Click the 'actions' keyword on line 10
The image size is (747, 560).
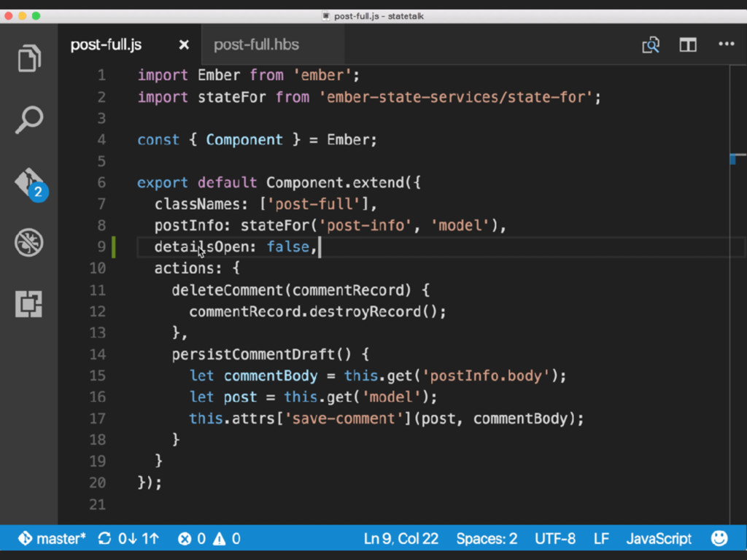[x=184, y=268]
